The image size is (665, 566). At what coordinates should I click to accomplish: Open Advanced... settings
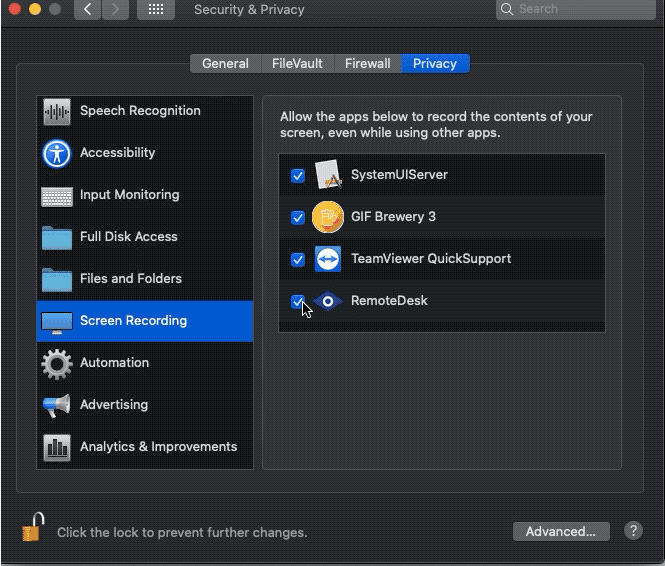click(561, 531)
